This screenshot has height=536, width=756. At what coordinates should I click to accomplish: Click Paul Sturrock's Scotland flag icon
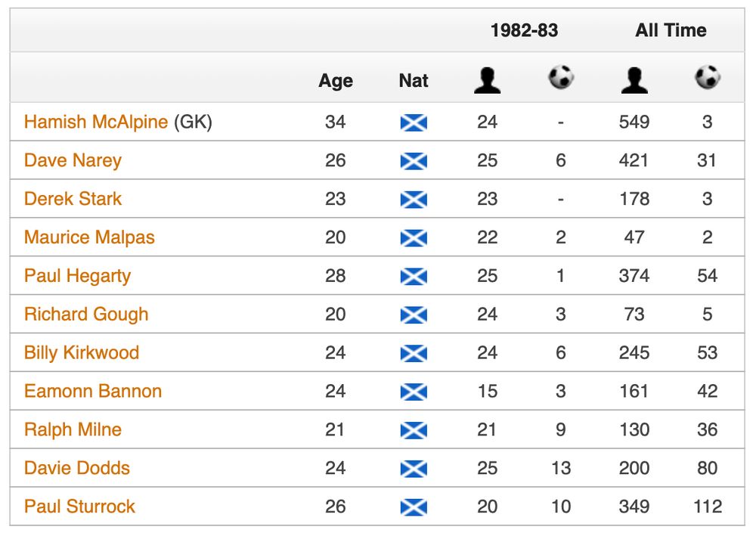pyautogui.click(x=414, y=507)
